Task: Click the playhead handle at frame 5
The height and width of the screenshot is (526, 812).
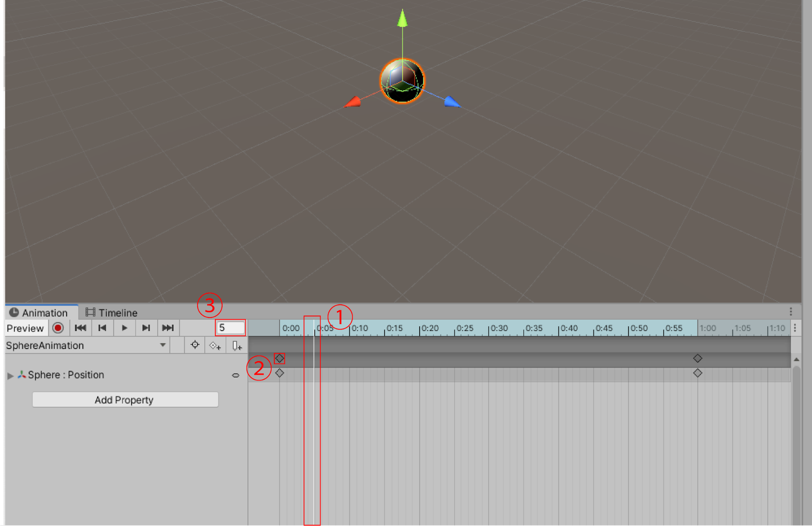Action: 314,328
